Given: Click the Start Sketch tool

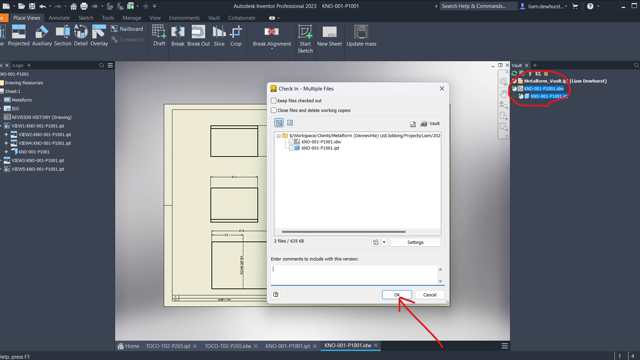Looking at the screenshot, I should pos(305,39).
